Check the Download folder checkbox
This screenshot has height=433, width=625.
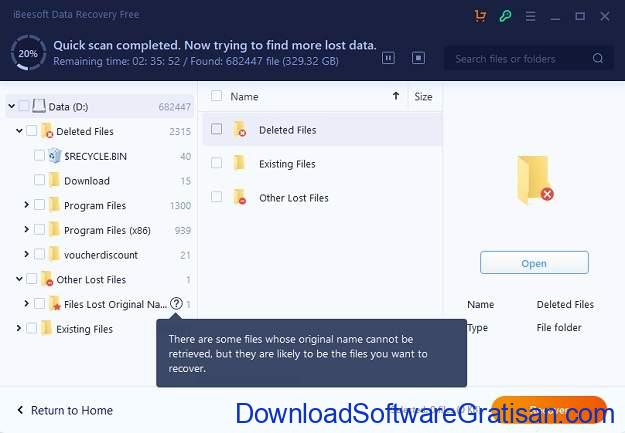(39, 180)
